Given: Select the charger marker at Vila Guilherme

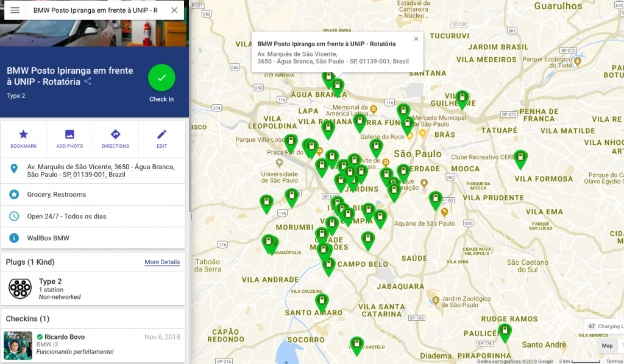Looking at the screenshot, I should pyautogui.click(x=462, y=99).
